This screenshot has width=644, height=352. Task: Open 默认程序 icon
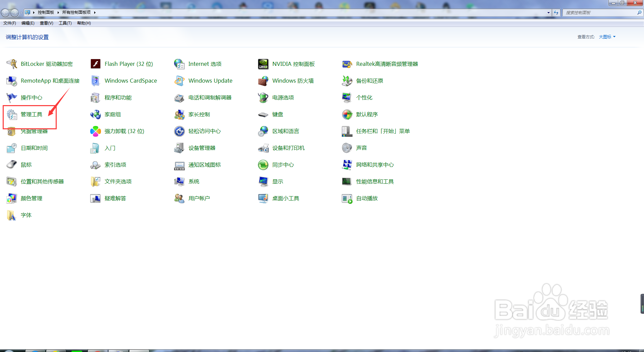coord(347,114)
